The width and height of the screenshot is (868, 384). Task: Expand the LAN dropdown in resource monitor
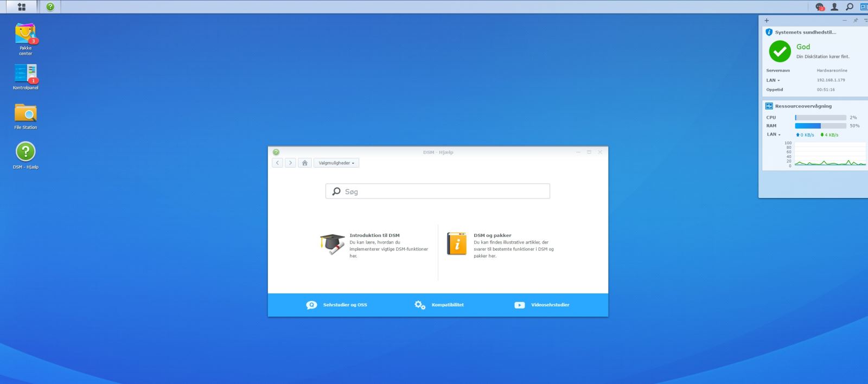pos(774,135)
